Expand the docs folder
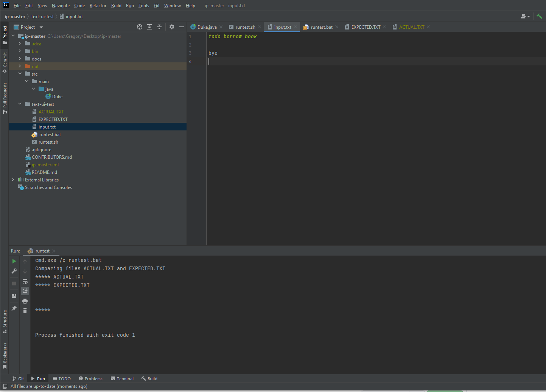The height and width of the screenshot is (392, 546). (20, 59)
